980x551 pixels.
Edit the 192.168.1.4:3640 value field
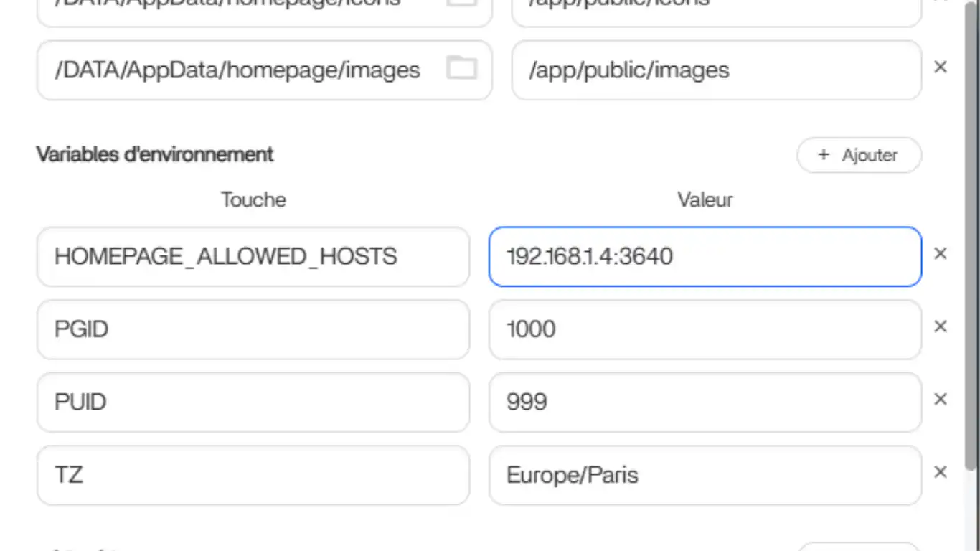(x=705, y=257)
